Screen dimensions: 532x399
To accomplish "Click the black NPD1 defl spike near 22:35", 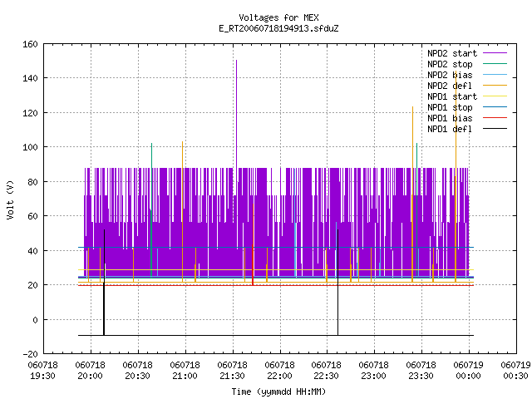I will pos(337,283).
